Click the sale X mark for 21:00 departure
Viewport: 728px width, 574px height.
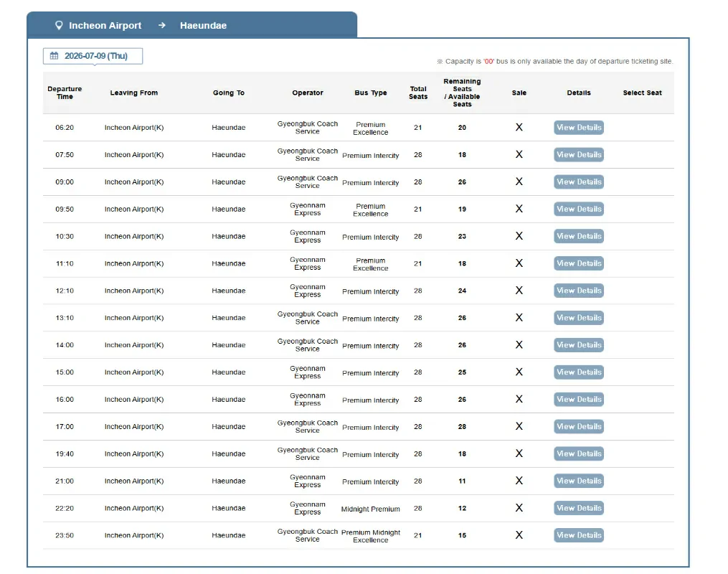(x=519, y=481)
